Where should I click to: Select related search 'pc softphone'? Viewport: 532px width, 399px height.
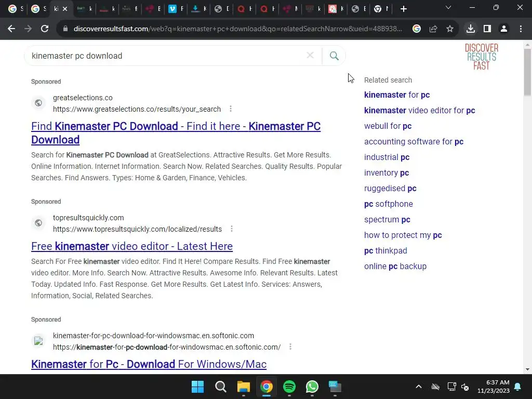389,204
